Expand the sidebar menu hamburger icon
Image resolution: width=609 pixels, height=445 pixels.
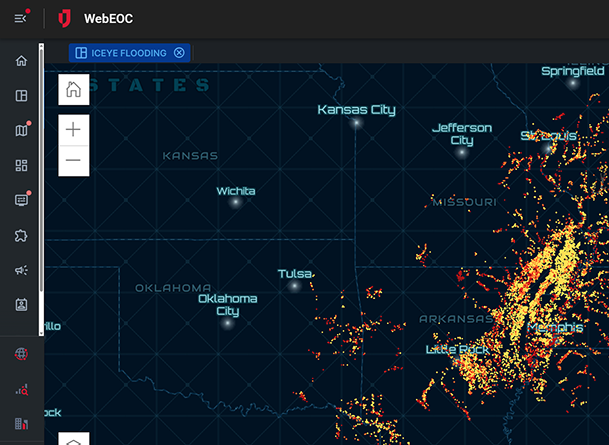(21, 18)
